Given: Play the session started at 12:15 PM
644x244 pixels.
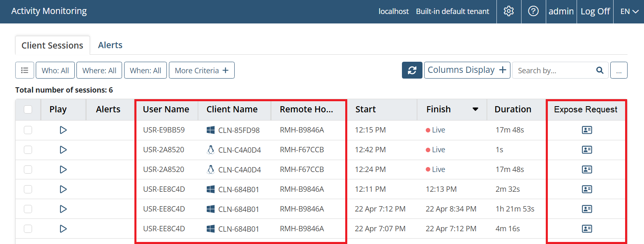Looking at the screenshot, I should [63, 130].
